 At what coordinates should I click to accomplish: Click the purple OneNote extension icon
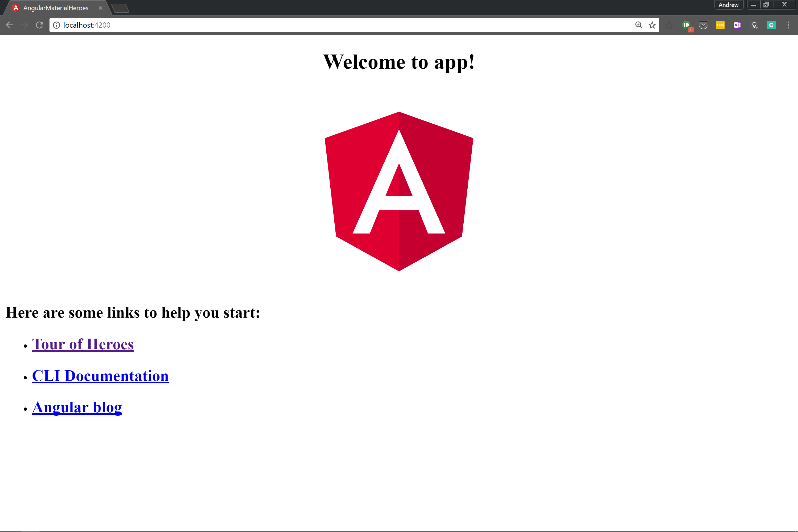point(737,25)
